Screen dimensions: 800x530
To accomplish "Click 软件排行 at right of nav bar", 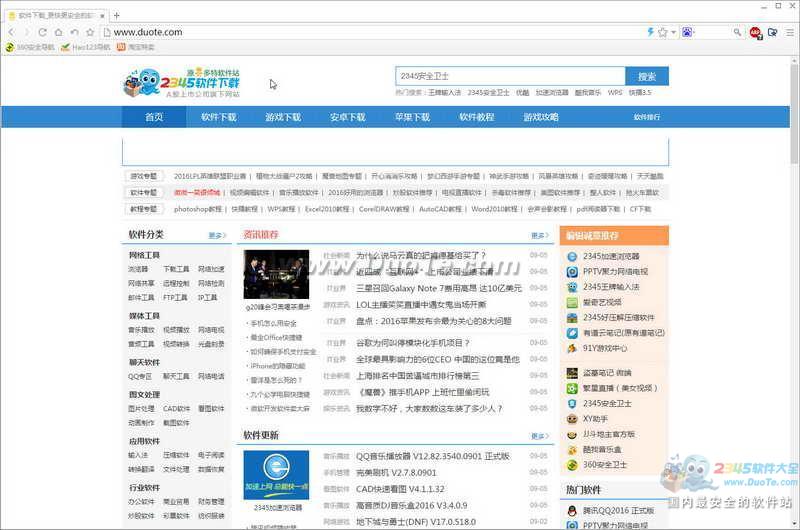I will 647,117.
